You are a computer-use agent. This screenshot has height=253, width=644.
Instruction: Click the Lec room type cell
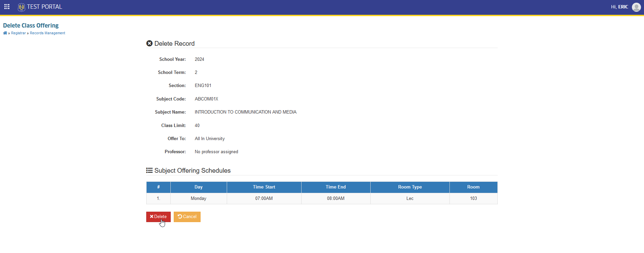(x=410, y=199)
